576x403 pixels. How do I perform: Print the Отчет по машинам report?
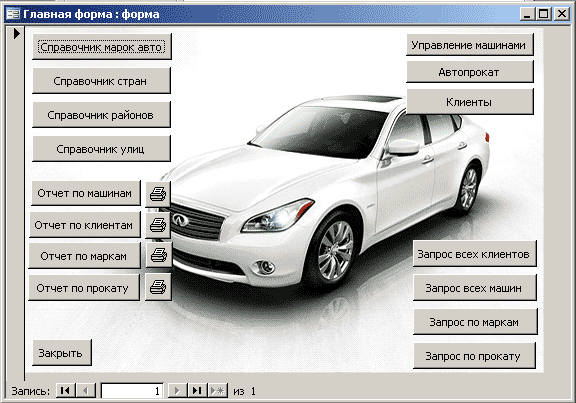(x=158, y=194)
